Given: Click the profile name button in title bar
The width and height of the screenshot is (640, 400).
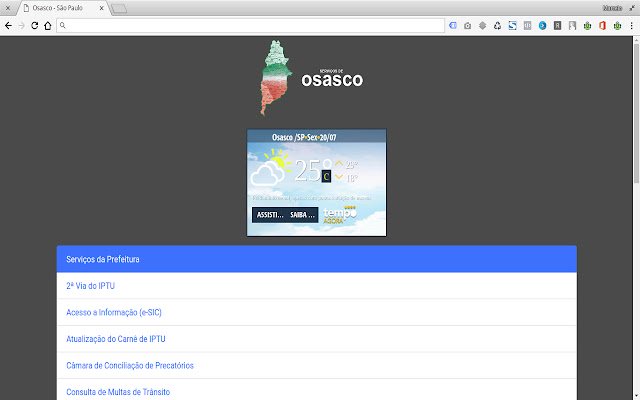Looking at the screenshot, I should click(612, 8).
